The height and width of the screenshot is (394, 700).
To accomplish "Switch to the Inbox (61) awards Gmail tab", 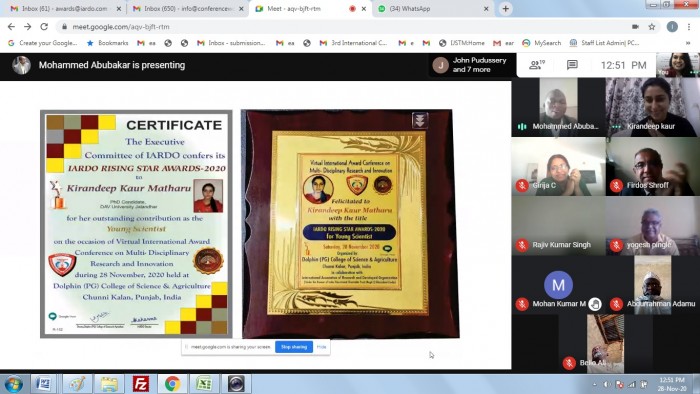I will 65,8.
